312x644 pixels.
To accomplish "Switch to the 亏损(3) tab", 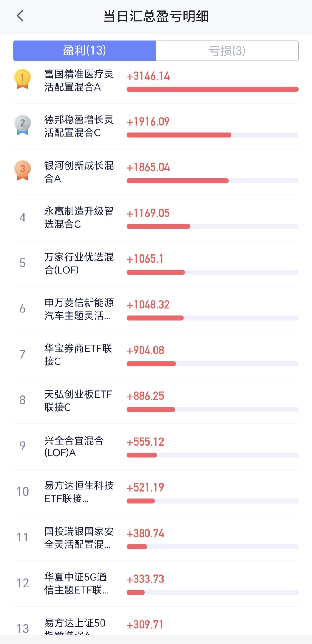I will (x=227, y=51).
